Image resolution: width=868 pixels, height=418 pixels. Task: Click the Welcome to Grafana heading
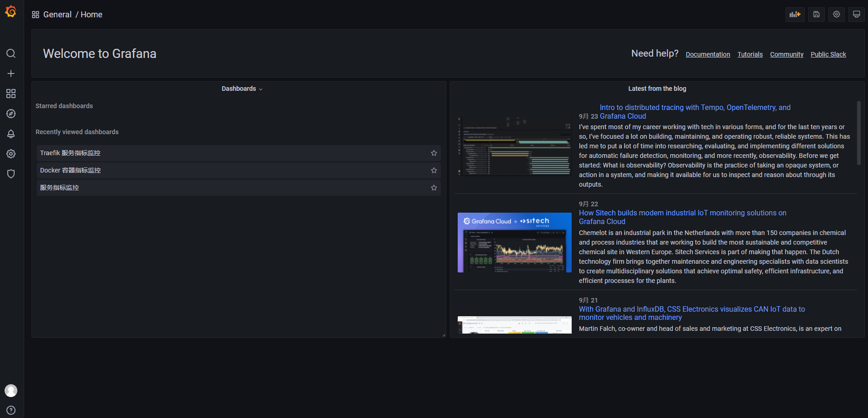click(x=100, y=54)
